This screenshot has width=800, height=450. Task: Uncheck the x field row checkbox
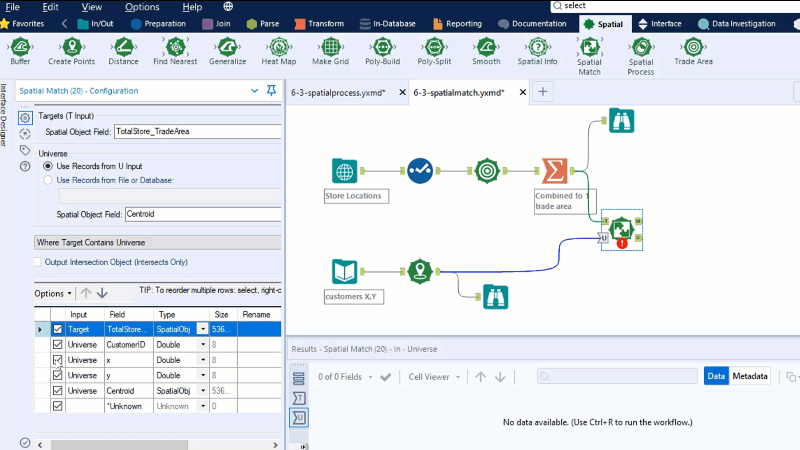pyautogui.click(x=58, y=360)
